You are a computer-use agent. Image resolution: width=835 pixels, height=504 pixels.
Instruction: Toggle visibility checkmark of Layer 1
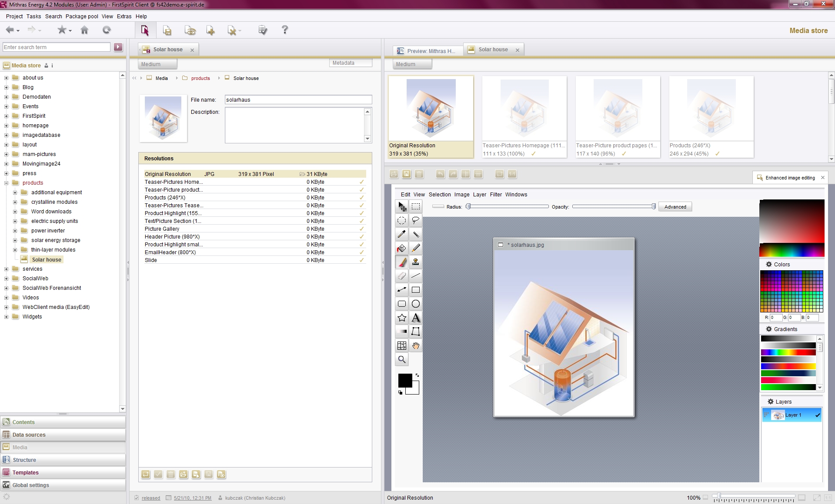818,415
